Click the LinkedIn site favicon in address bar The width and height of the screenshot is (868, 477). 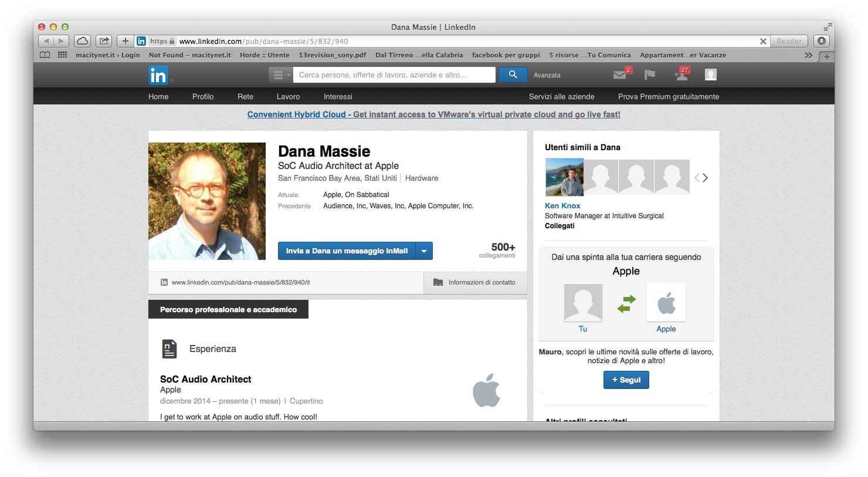(141, 41)
